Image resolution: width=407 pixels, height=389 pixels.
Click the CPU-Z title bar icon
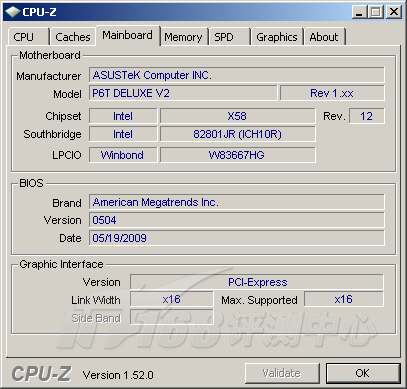click(12, 12)
